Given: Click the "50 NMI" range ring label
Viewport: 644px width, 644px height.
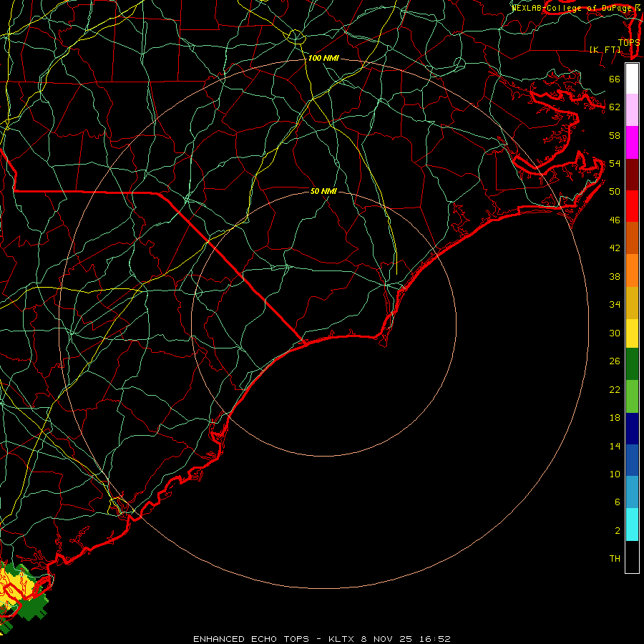Looking at the screenshot, I should click(323, 191).
